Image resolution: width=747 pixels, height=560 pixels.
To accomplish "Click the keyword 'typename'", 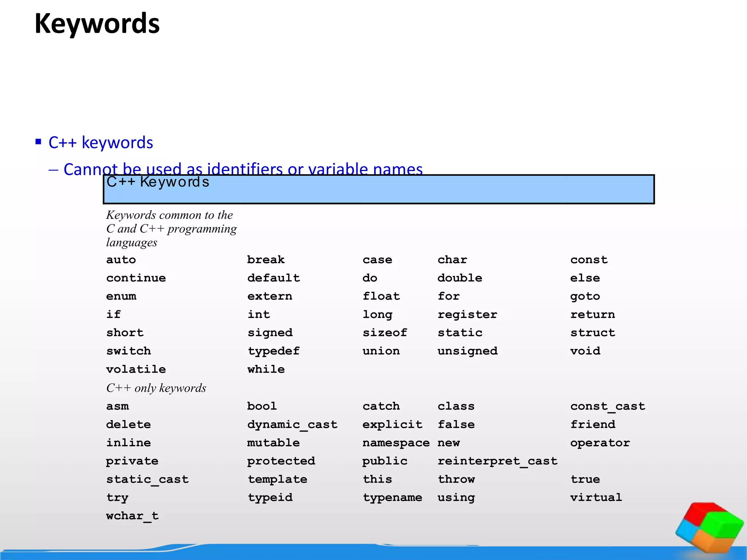I will (392, 498).
